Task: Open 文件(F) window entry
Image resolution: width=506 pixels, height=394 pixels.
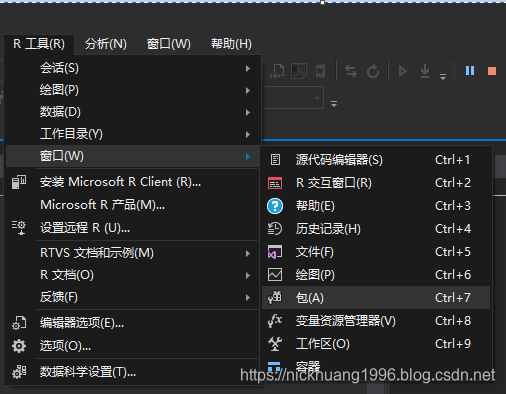Action: (376, 252)
